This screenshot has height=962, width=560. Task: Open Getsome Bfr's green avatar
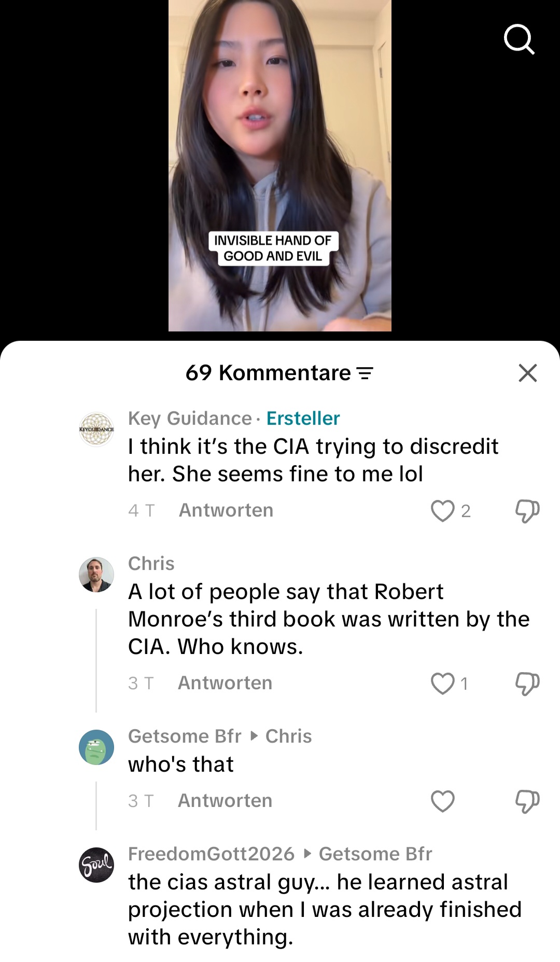(x=96, y=747)
